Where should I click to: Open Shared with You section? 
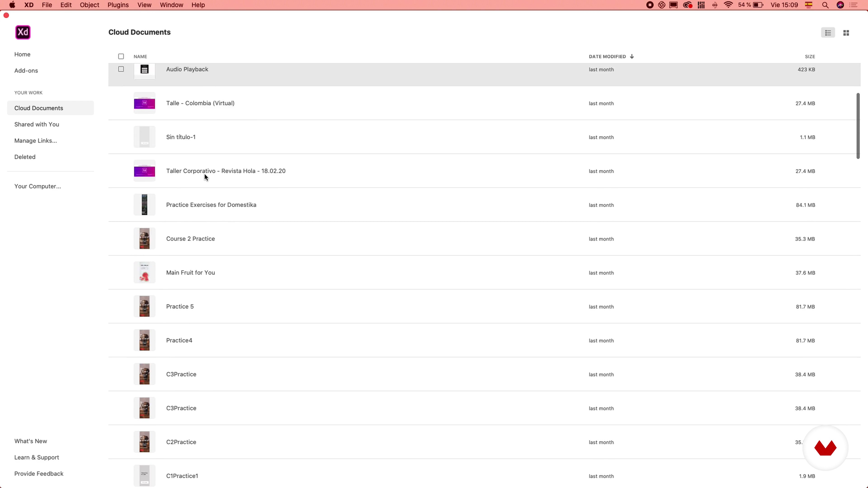37,124
